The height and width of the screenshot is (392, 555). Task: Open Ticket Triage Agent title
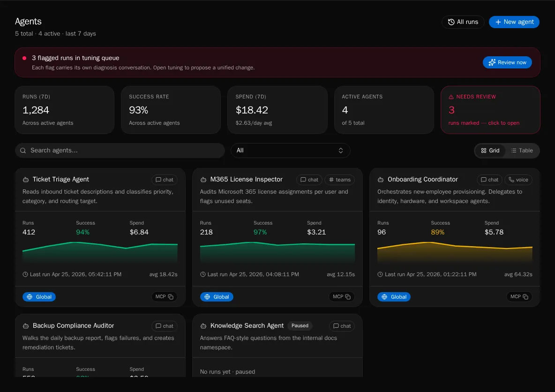pyautogui.click(x=61, y=180)
